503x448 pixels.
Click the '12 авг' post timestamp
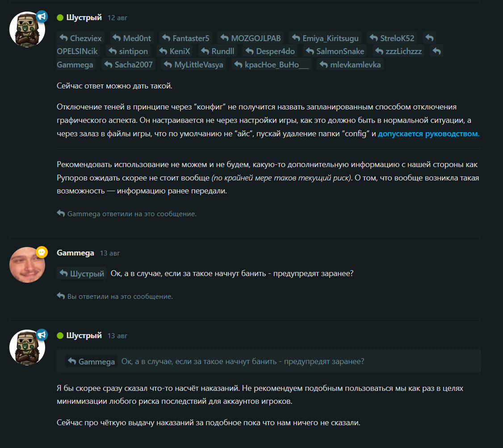[x=117, y=18]
